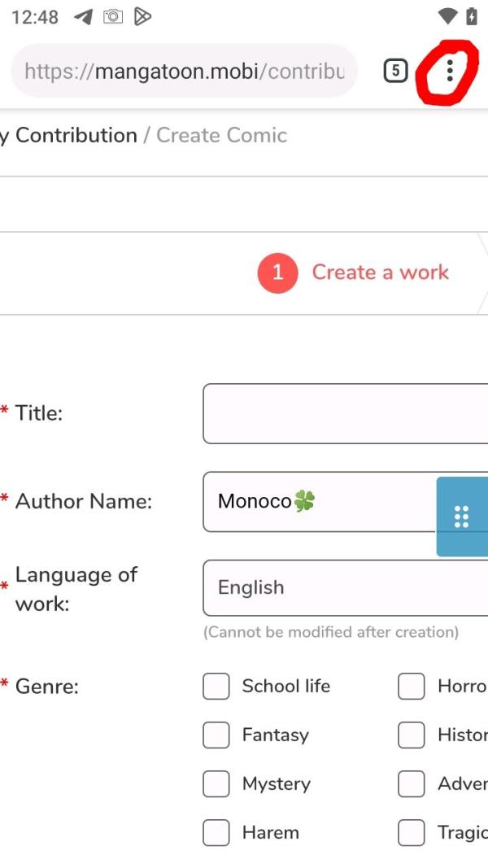Open the Language of work dropdown
Screen dimensions: 488x868
coord(345,588)
